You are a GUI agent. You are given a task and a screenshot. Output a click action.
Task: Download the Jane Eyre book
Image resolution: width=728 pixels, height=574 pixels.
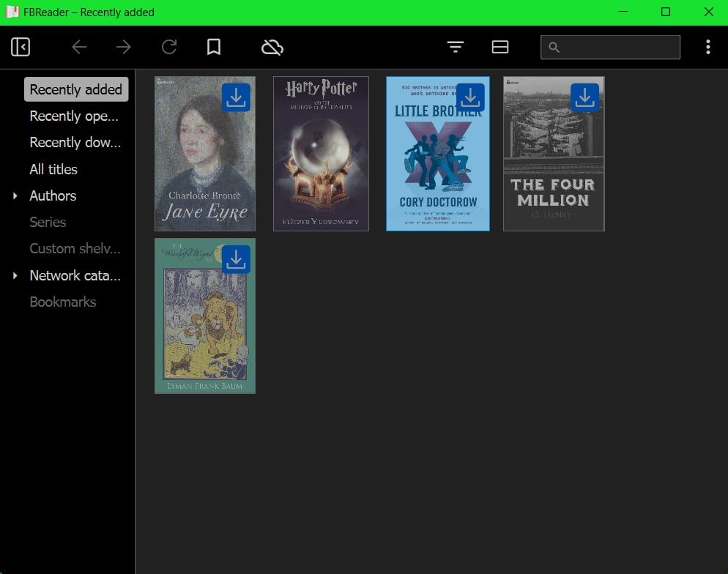click(236, 97)
